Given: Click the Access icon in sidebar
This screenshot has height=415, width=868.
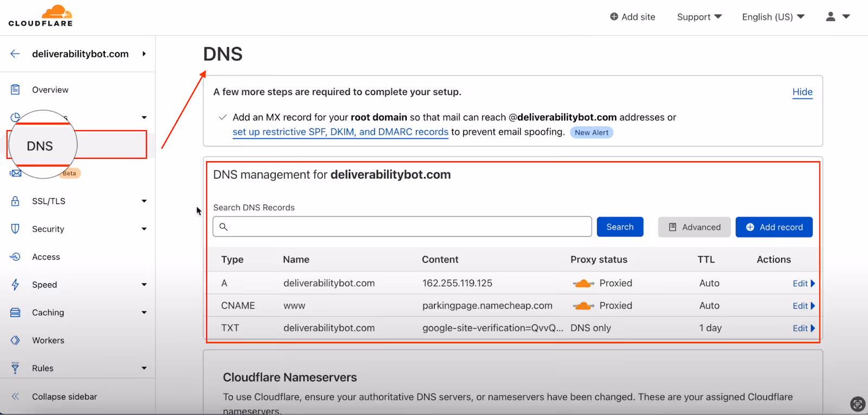Looking at the screenshot, I should coord(15,257).
